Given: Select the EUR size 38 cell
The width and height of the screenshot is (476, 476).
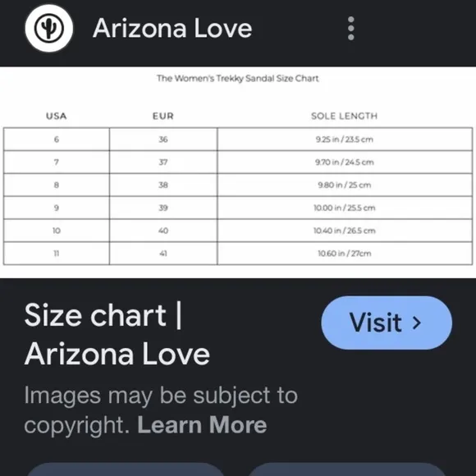Looking at the screenshot, I should coord(163,185).
